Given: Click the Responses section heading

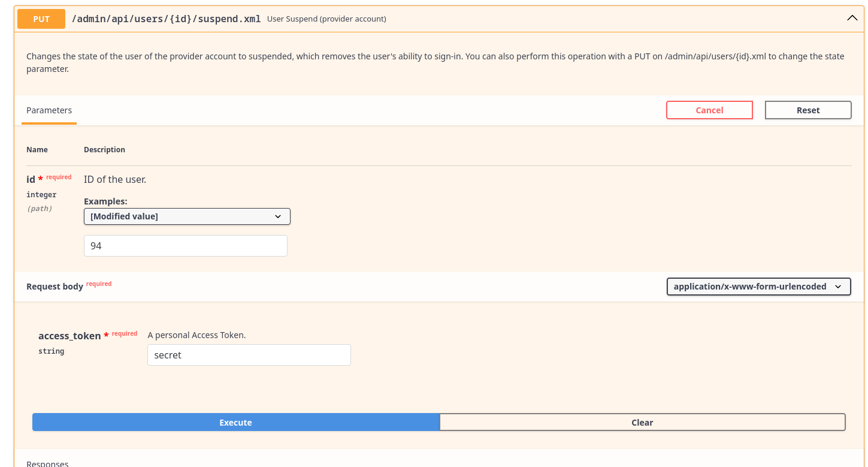Looking at the screenshot, I should 47,463.
